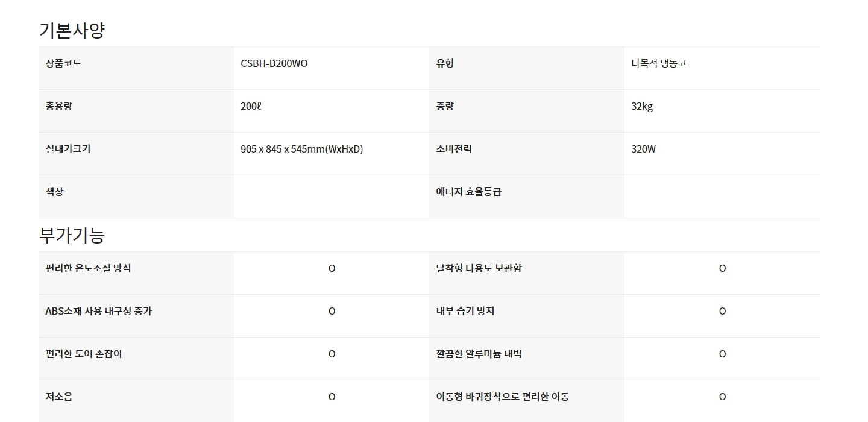Select the product code CSBH-D200WO
This screenshot has height=422, width=868.
click(x=274, y=63)
